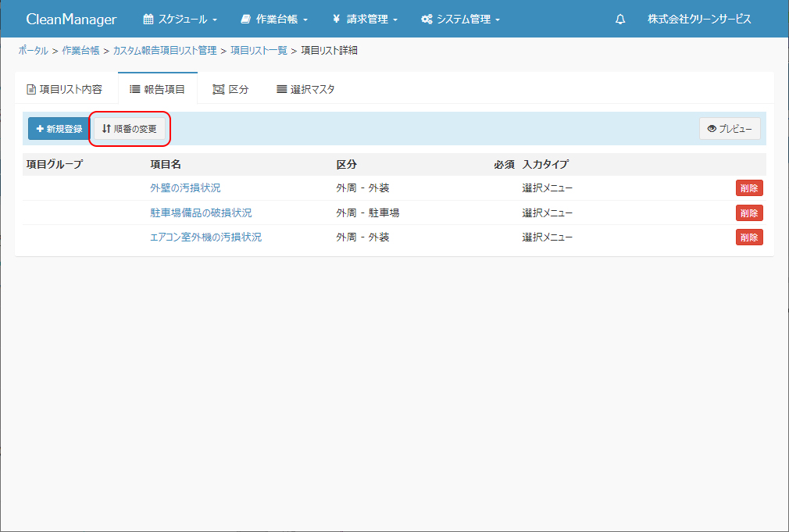
Task: Open the プレビュー eye button
Action: (730, 129)
